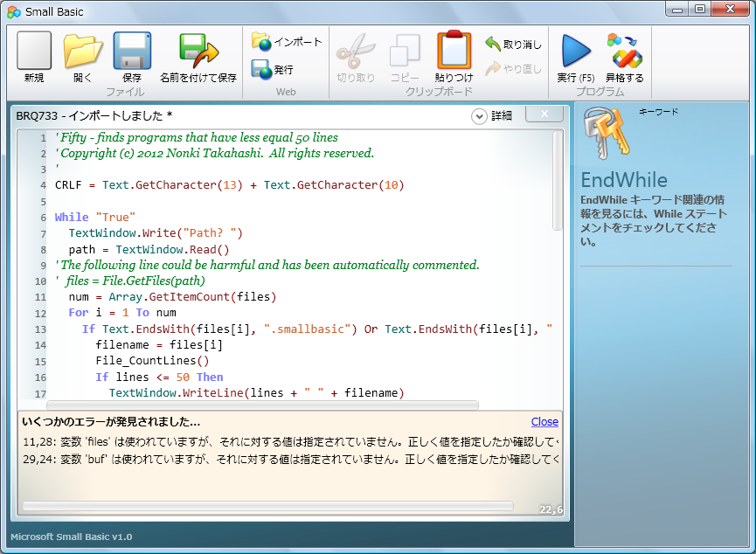Select error line 29,24 about 'buf' variable
This screenshot has height=554, width=756.
(x=290, y=459)
